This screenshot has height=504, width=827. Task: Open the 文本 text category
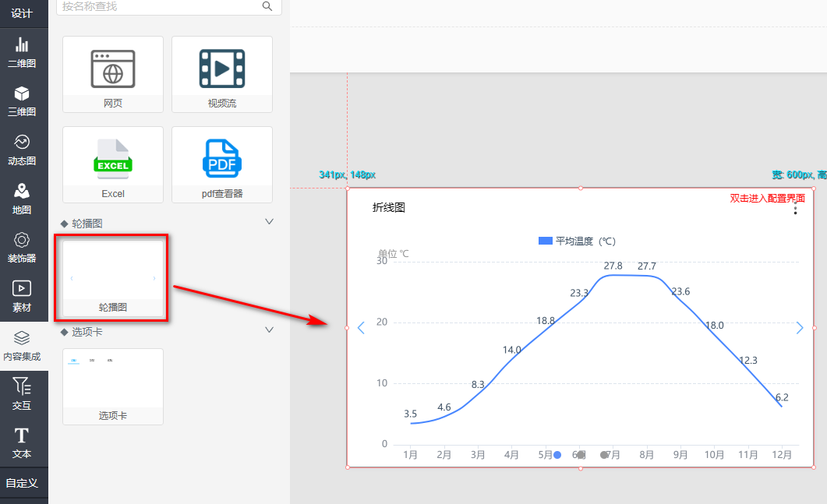coord(22,442)
